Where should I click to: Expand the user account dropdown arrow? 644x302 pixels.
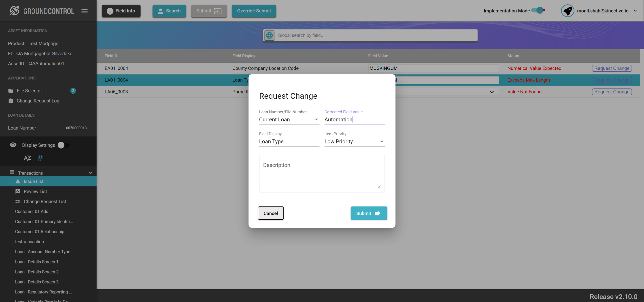click(x=635, y=11)
